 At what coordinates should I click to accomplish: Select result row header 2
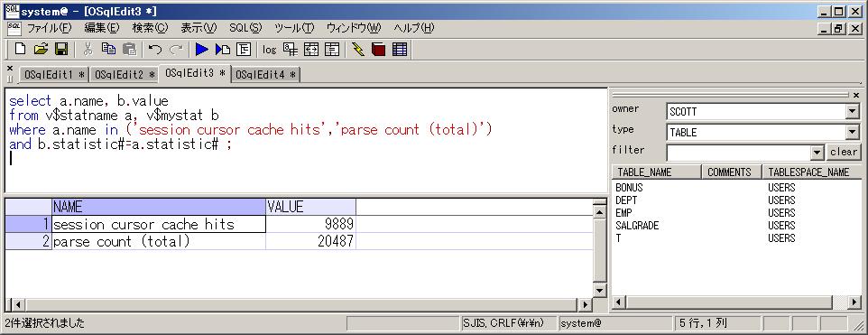point(28,241)
